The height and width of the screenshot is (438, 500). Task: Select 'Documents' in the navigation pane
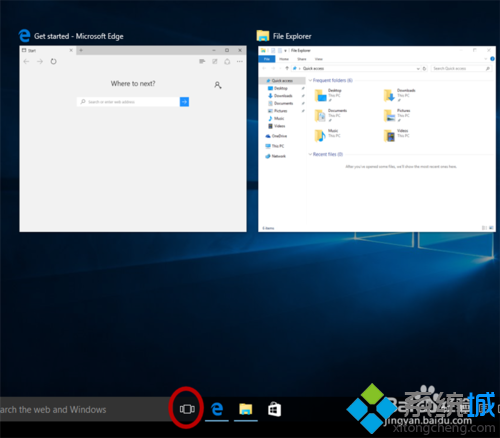(x=283, y=103)
